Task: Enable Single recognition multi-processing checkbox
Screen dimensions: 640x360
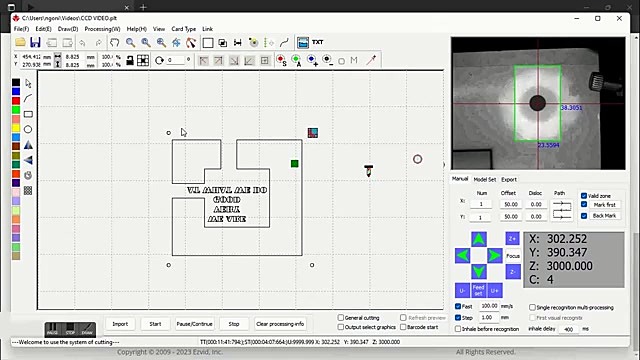Action: 532,307
